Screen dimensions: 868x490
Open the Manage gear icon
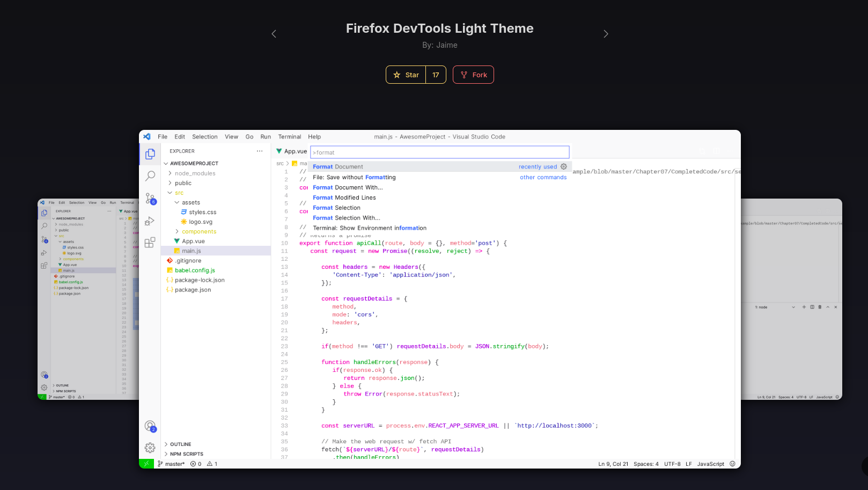pyautogui.click(x=150, y=448)
